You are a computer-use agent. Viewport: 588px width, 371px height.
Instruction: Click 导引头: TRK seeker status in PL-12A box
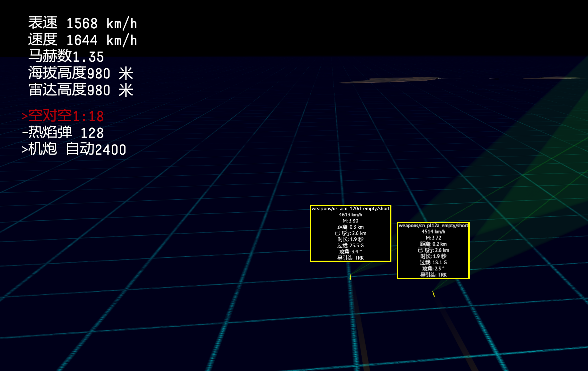[x=433, y=275]
